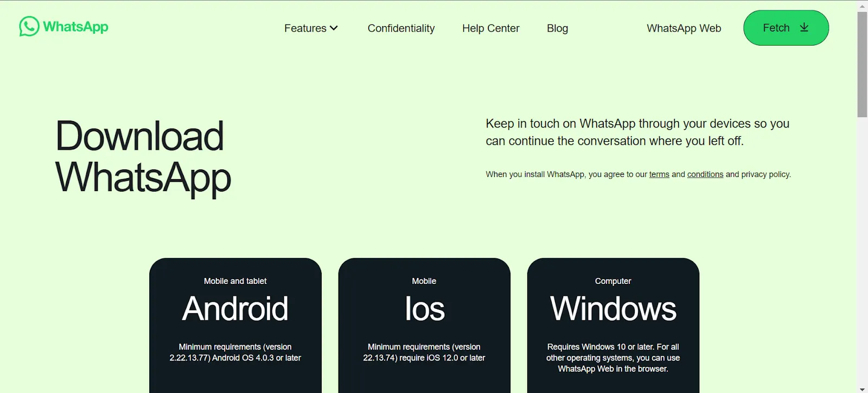Click the Download WhatsApp page heading
868x393 pixels.
pos(143,156)
